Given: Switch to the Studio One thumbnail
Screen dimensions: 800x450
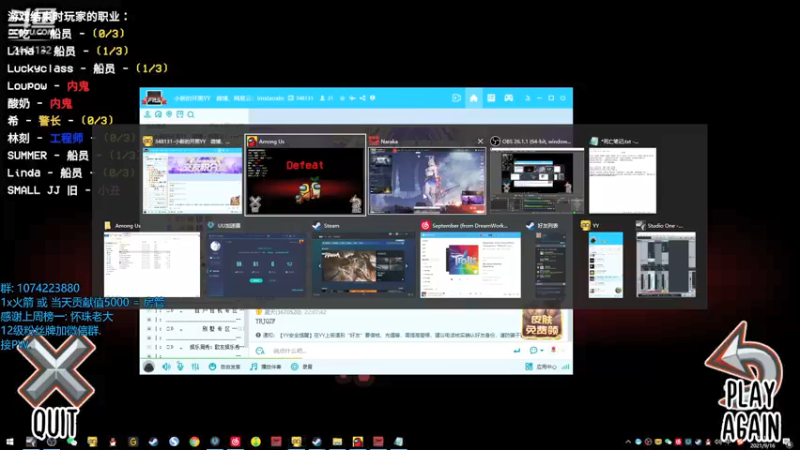Looking at the screenshot, I should [x=666, y=264].
